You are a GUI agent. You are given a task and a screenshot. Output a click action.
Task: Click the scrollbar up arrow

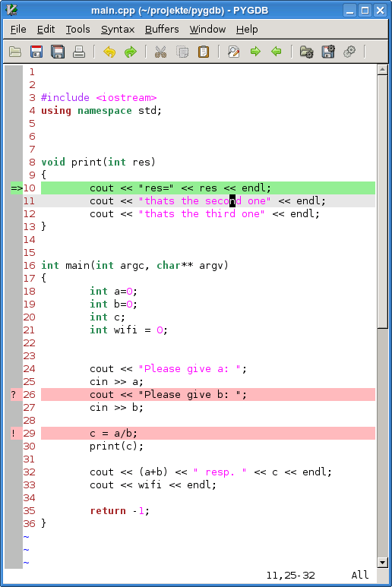(382, 70)
